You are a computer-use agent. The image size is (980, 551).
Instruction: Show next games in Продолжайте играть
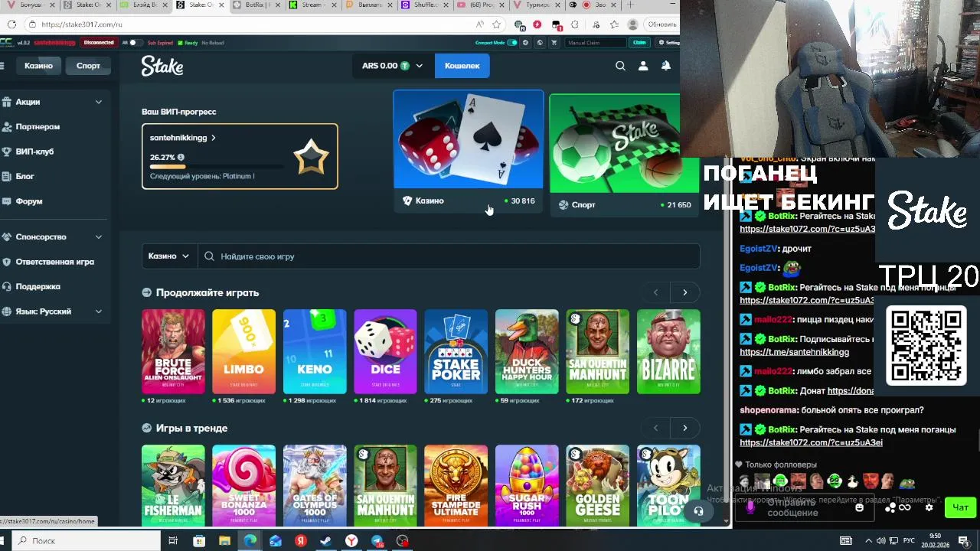click(685, 292)
